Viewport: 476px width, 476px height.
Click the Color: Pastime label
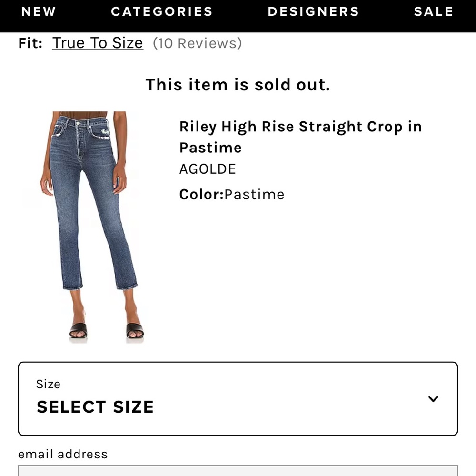click(x=231, y=195)
